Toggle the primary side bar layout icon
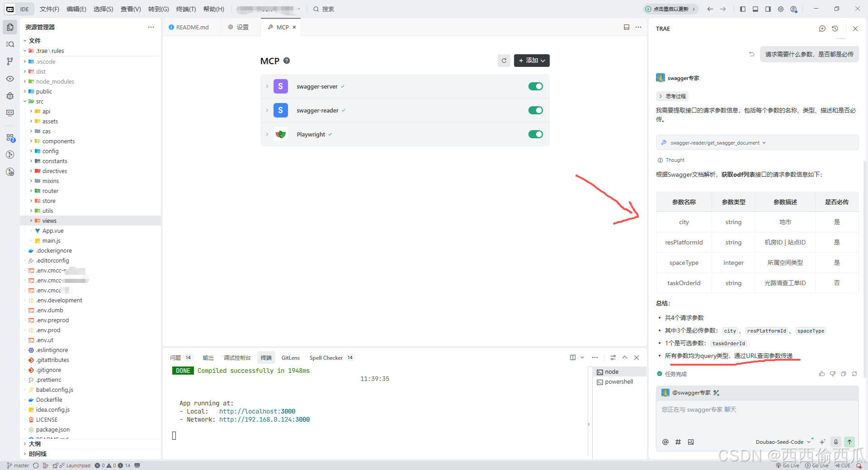 point(743,9)
